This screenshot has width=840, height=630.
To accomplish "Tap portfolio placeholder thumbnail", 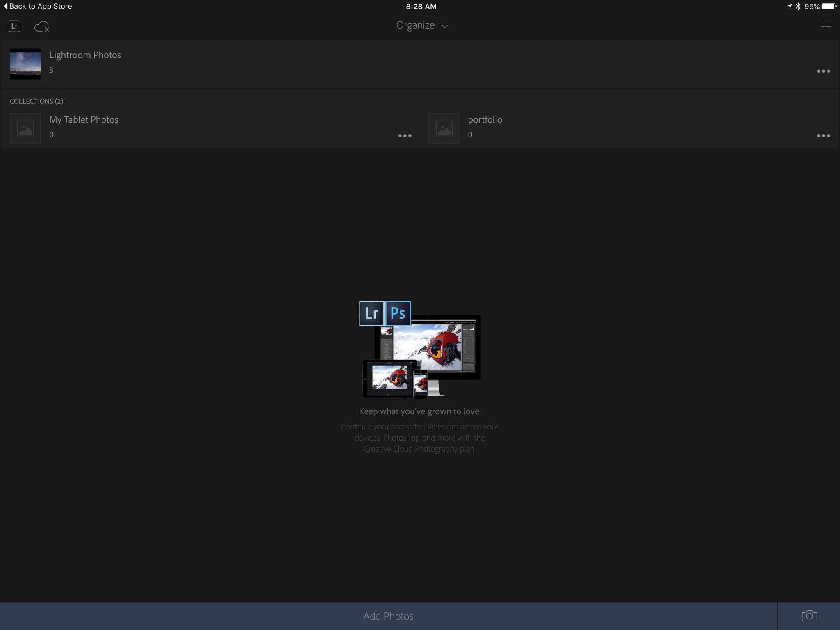I will [444, 129].
